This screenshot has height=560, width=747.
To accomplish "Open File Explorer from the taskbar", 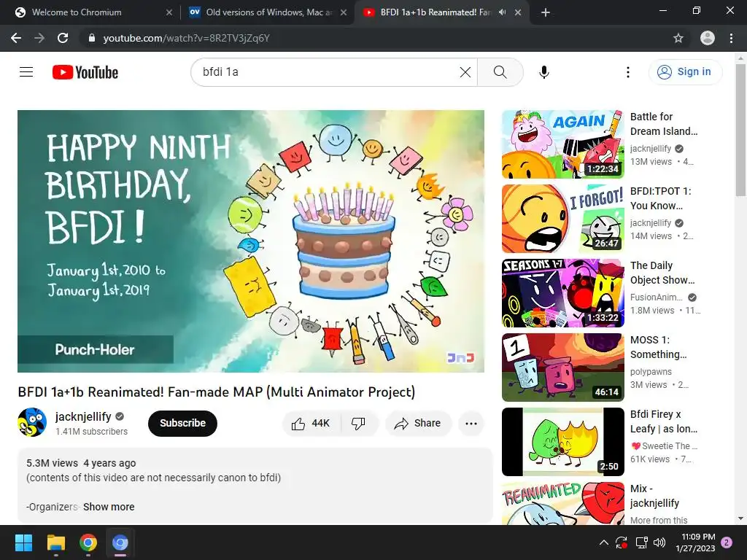I will coord(55,542).
